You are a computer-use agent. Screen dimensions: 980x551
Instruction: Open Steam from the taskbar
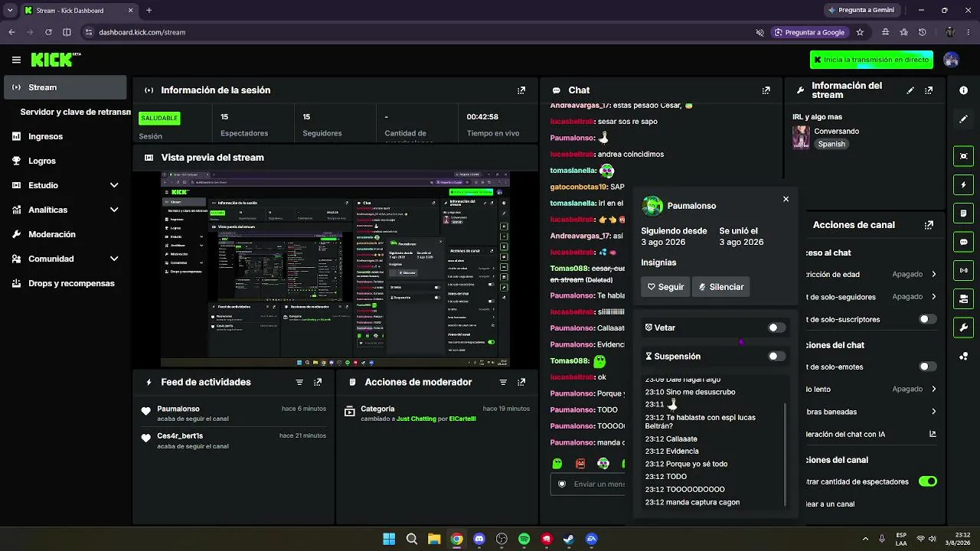click(569, 539)
